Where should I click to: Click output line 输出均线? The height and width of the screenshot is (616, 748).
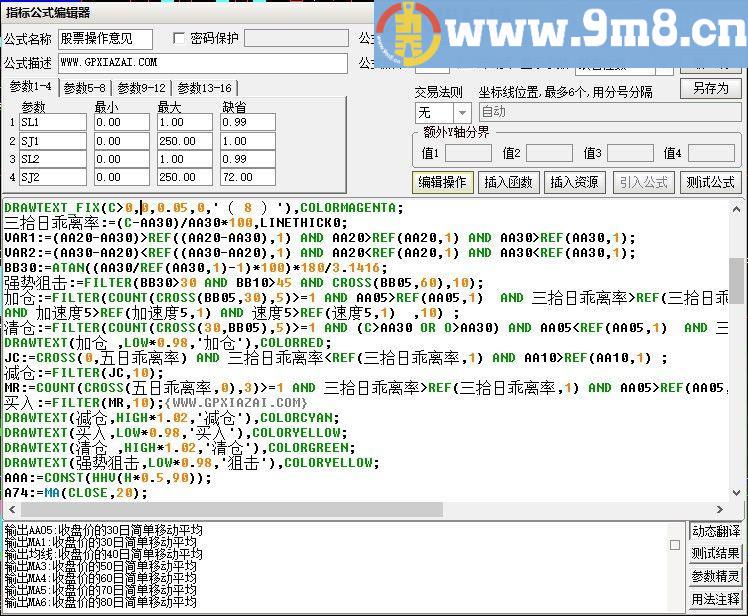tap(104, 554)
